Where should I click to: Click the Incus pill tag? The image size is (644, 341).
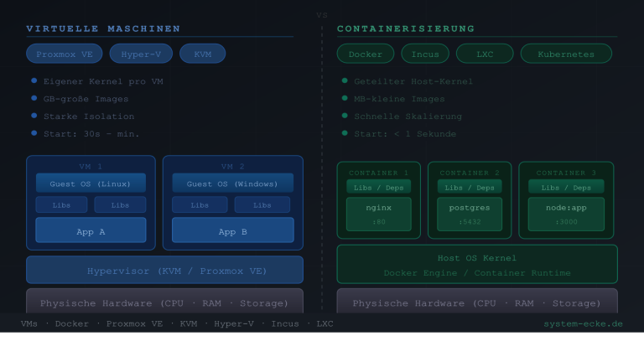coord(425,54)
